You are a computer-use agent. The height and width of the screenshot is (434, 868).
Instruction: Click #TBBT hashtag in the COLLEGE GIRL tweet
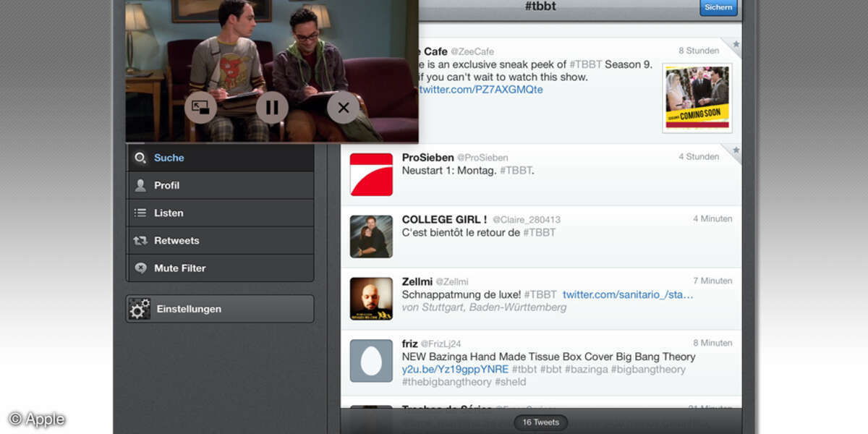point(540,233)
